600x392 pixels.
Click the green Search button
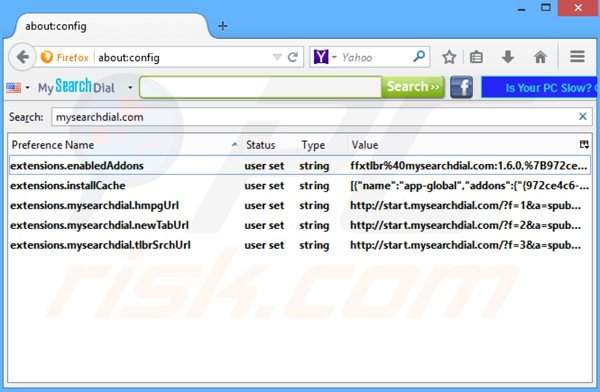pos(413,87)
